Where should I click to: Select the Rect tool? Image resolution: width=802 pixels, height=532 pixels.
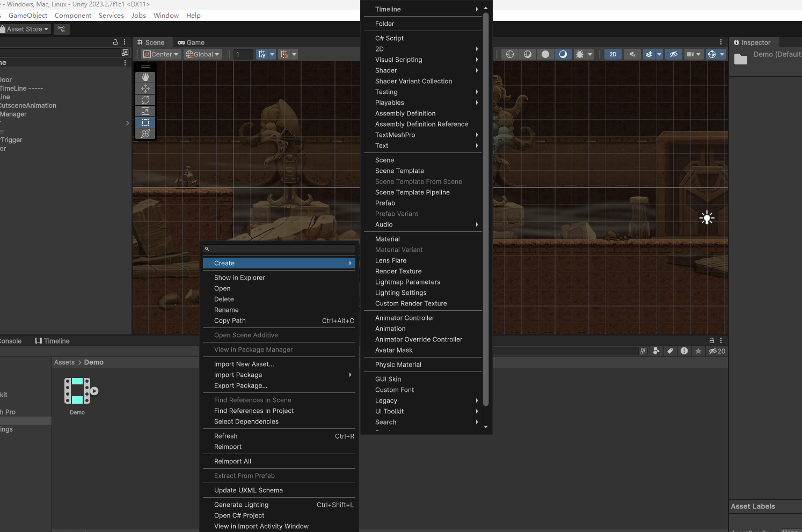[x=145, y=122]
